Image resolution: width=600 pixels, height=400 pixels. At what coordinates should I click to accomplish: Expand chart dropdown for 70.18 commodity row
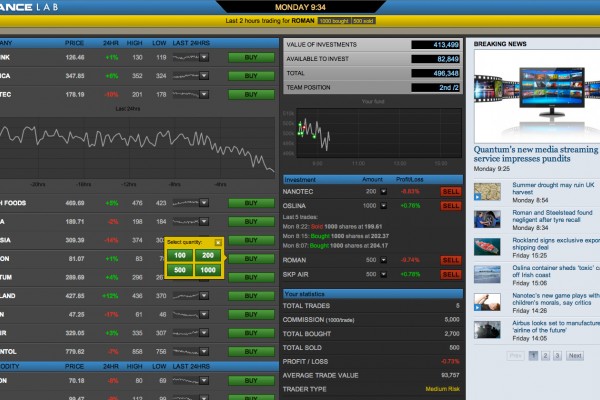(x=204, y=380)
